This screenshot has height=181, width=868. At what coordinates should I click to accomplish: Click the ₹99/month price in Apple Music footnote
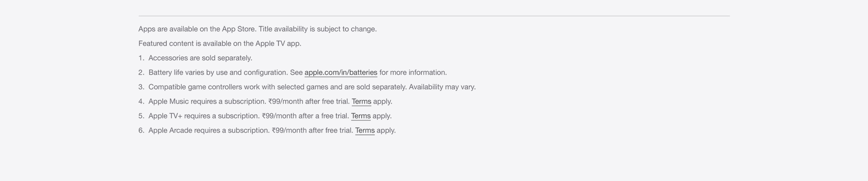click(x=286, y=101)
